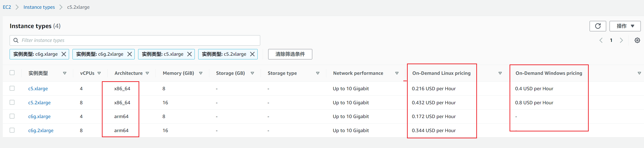Click Up to 10 Gigabit for c6g.xlarge
Viewport: 644px width, 148px height.
(351, 116)
